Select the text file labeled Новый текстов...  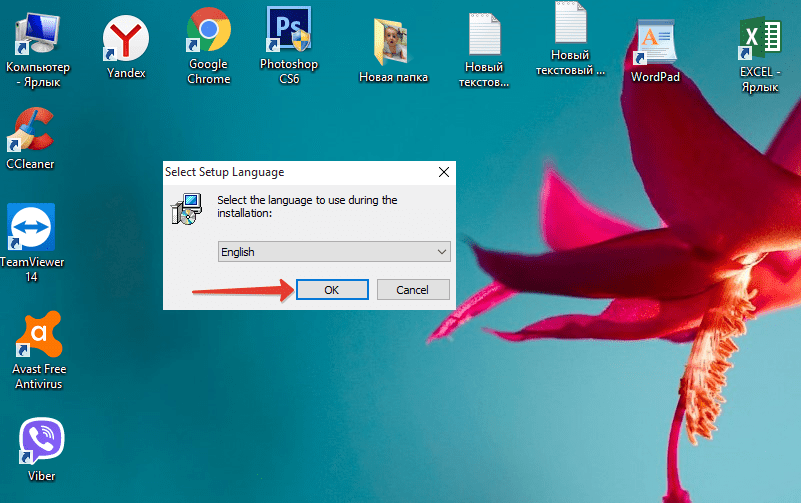(484, 40)
